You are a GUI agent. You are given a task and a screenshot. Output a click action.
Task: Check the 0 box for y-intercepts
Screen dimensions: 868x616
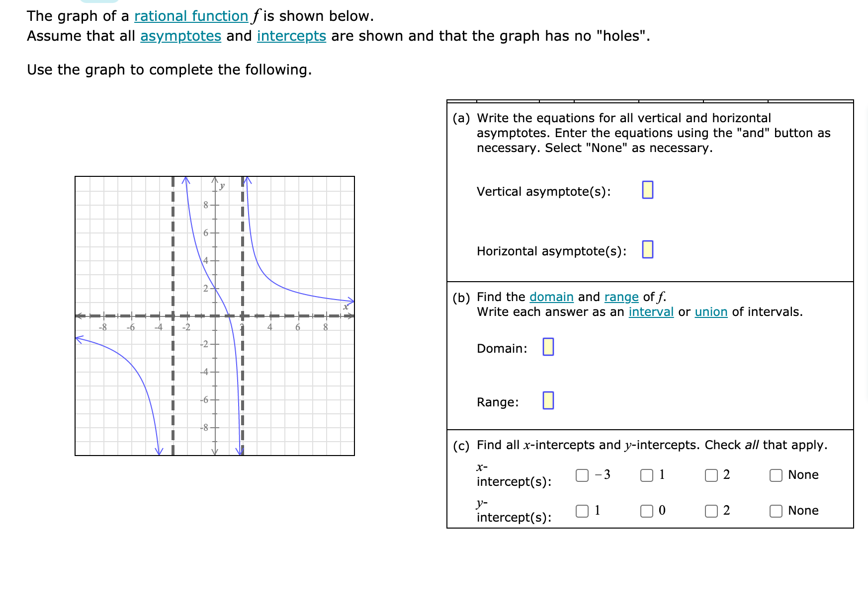(647, 510)
